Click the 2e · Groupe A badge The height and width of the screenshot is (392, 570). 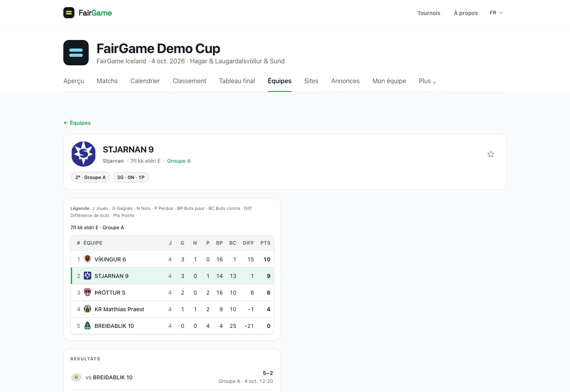[x=91, y=177]
